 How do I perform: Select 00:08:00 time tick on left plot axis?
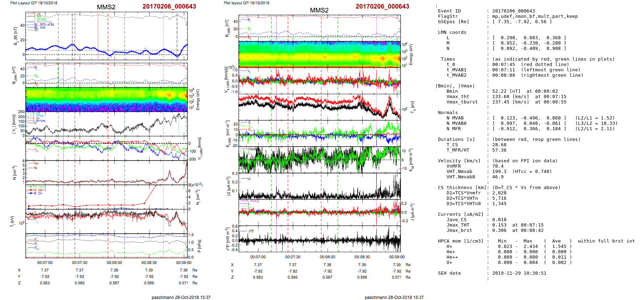[114, 263]
